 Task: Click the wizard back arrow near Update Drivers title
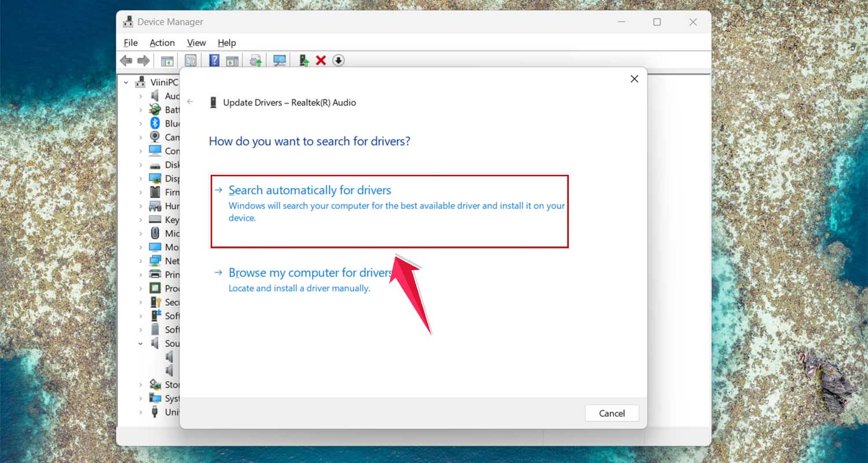tap(190, 101)
